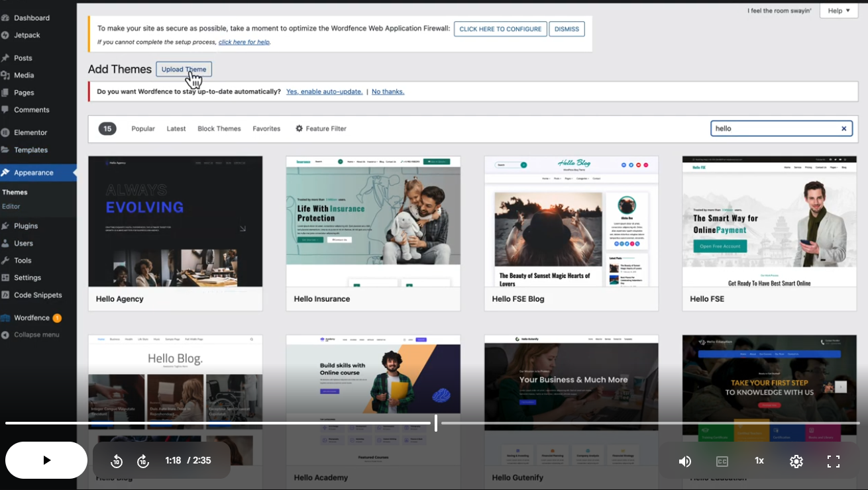Switch to the Block Themes tab
Image resolution: width=868 pixels, height=490 pixels.
tap(219, 128)
